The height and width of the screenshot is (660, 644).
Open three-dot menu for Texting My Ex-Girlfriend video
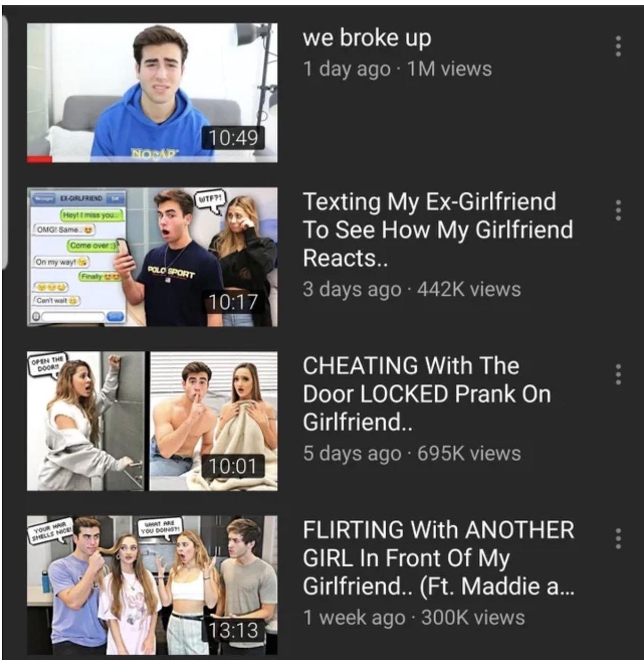618,211
